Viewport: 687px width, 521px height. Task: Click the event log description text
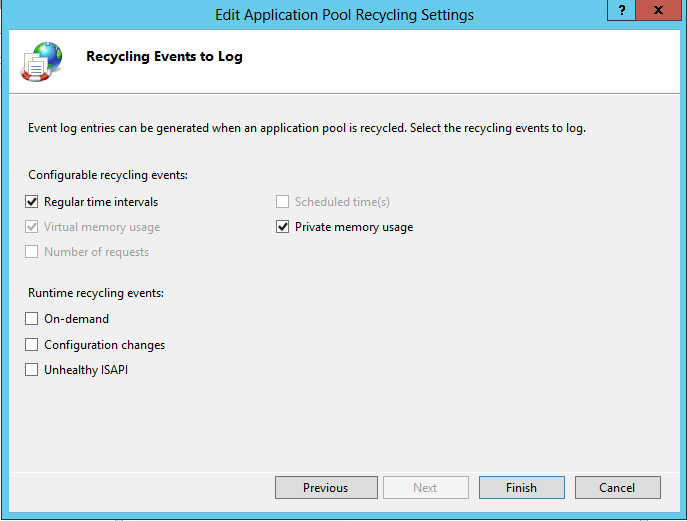[x=306, y=129]
